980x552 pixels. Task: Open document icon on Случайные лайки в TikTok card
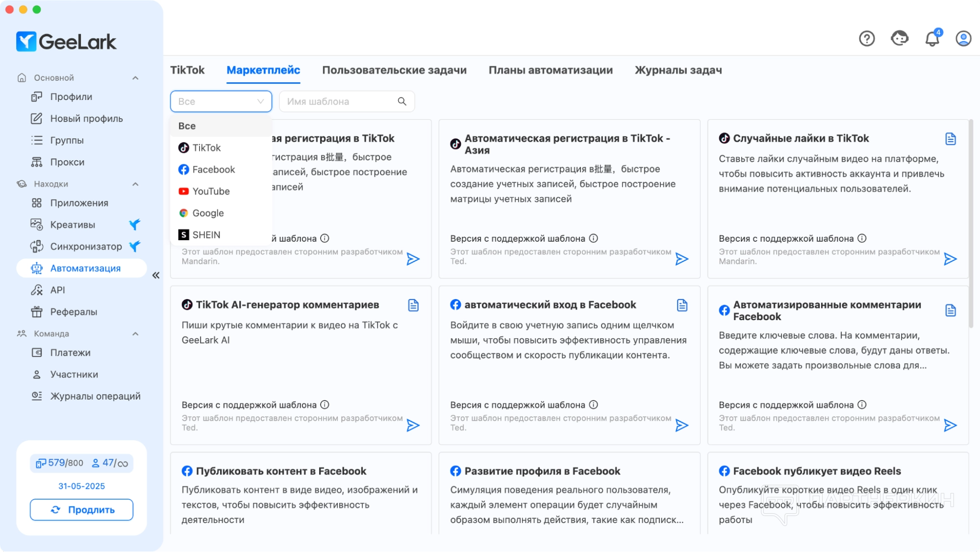click(950, 139)
